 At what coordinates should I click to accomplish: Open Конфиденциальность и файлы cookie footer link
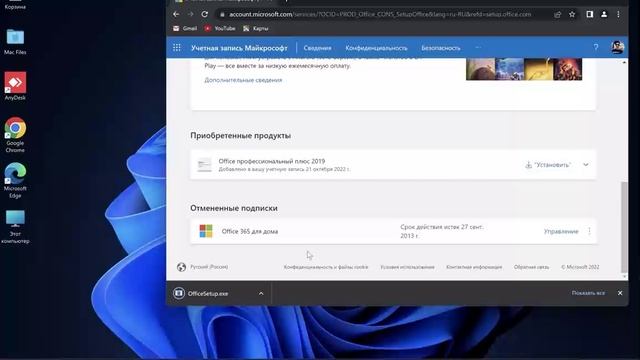coord(326,267)
